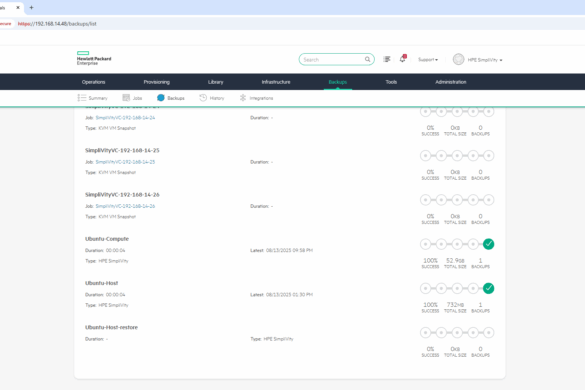The image size is (585, 390).
Task: Open the Infrastructure menu
Action: (276, 82)
